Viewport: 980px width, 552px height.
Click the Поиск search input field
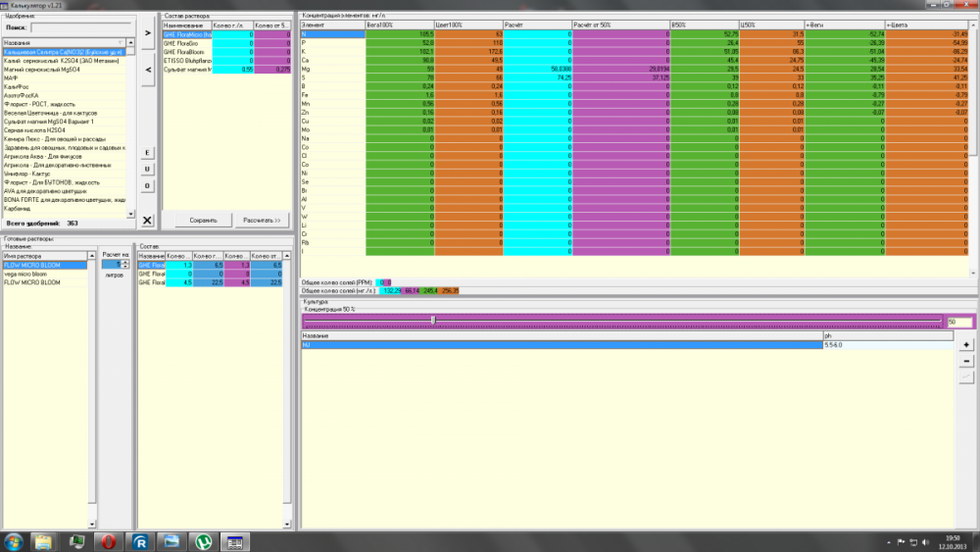82,27
